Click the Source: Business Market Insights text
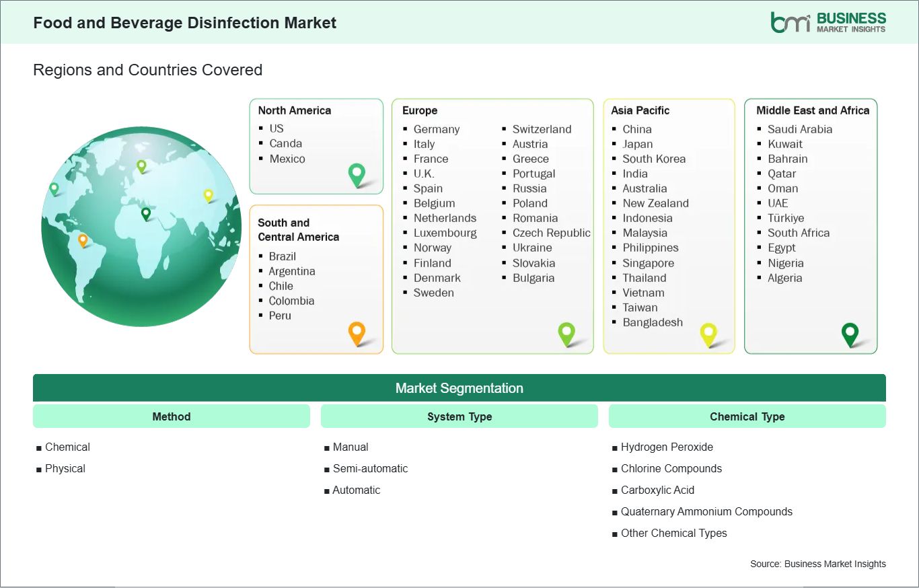The height and width of the screenshot is (588, 919). pyautogui.click(x=817, y=564)
